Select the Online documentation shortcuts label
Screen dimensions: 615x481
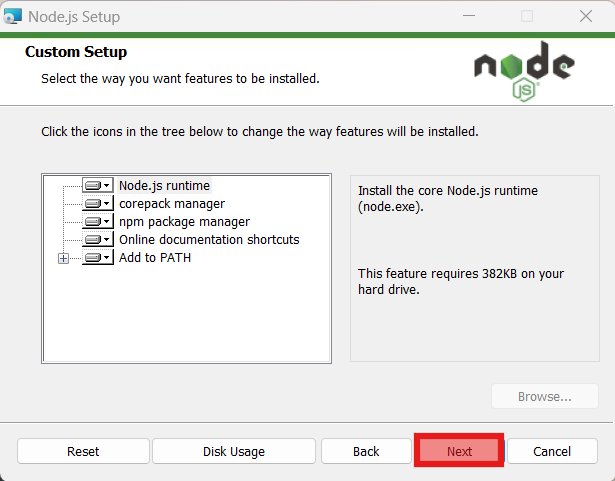(x=209, y=239)
